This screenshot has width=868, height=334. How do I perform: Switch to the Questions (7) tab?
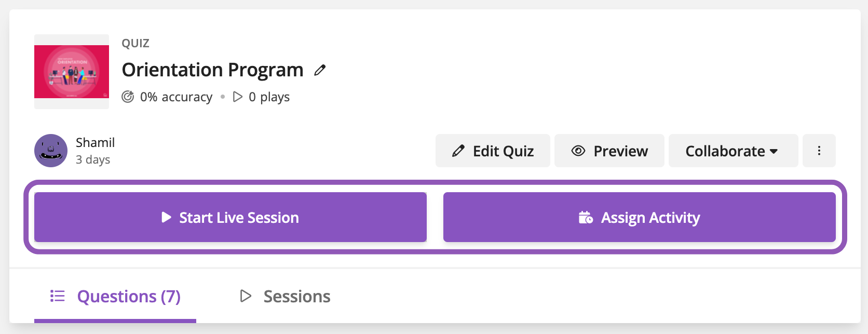coord(115,297)
